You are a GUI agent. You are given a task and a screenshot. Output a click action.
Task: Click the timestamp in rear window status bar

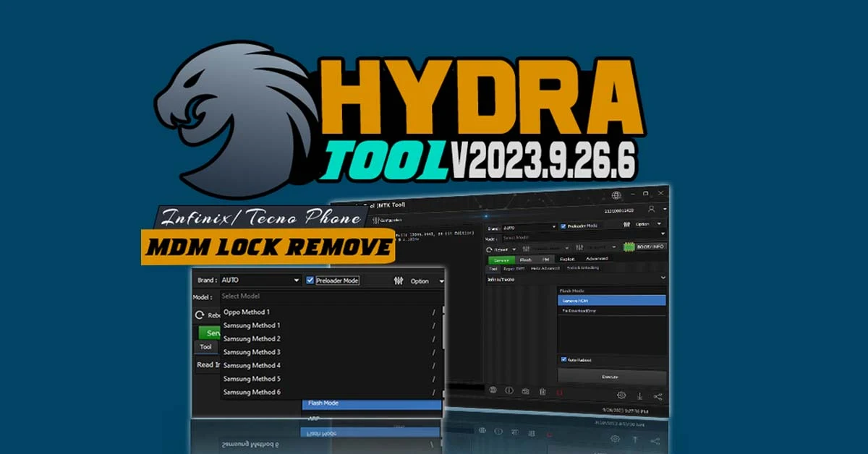click(x=625, y=411)
